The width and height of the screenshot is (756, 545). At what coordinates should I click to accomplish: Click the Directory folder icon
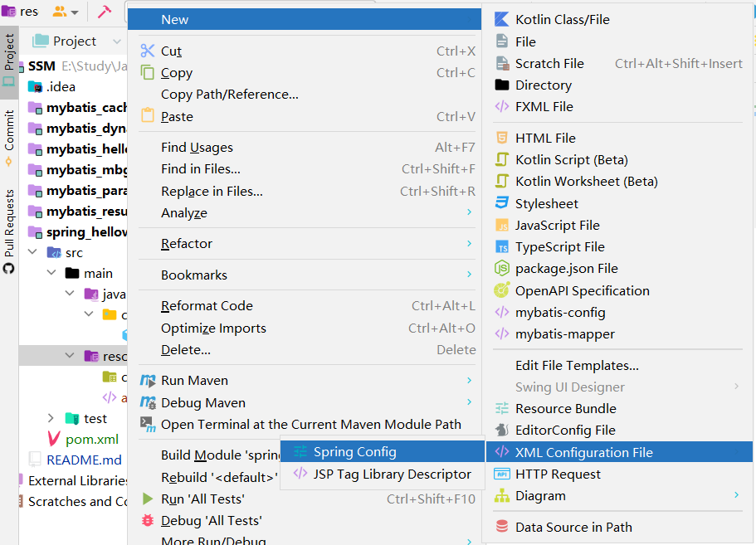(502, 85)
